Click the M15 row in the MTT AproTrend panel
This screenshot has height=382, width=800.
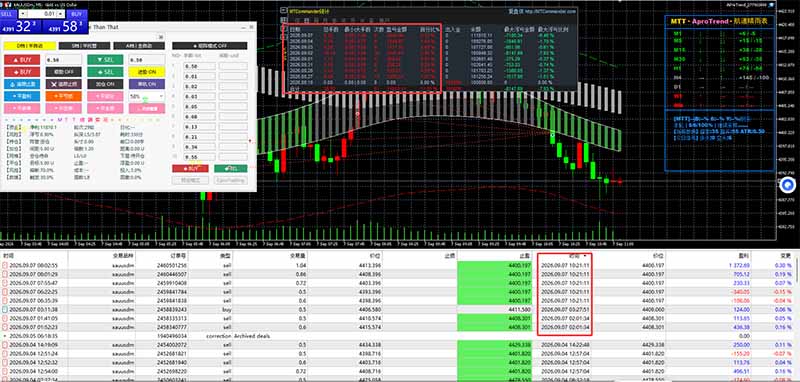point(720,50)
